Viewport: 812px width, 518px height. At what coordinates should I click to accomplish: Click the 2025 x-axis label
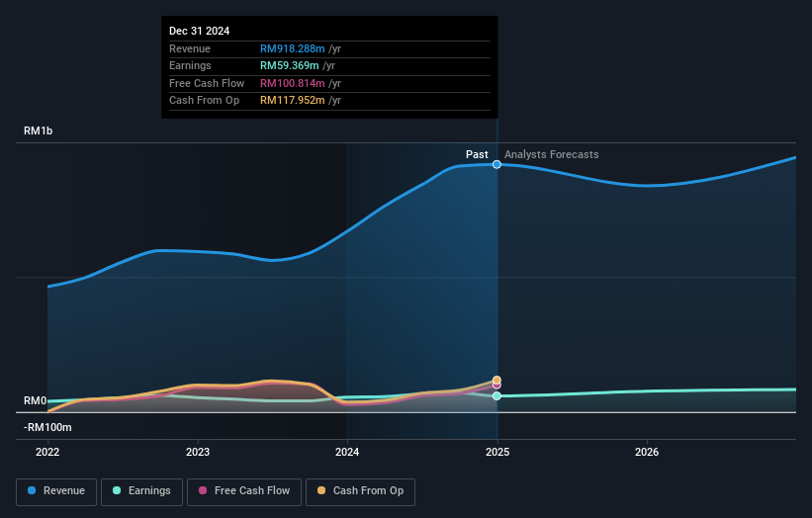click(x=497, y=453)
